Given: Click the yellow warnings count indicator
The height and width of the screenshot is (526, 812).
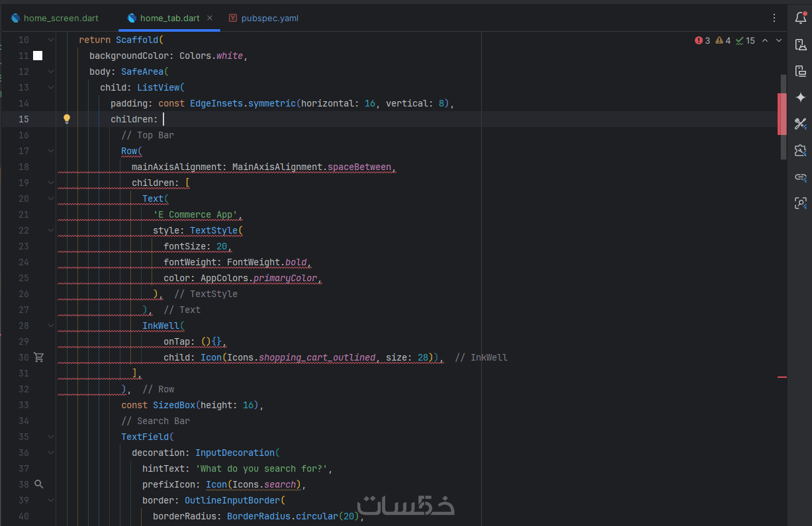Looking at the screenshot, I should [x=723, y=40].
